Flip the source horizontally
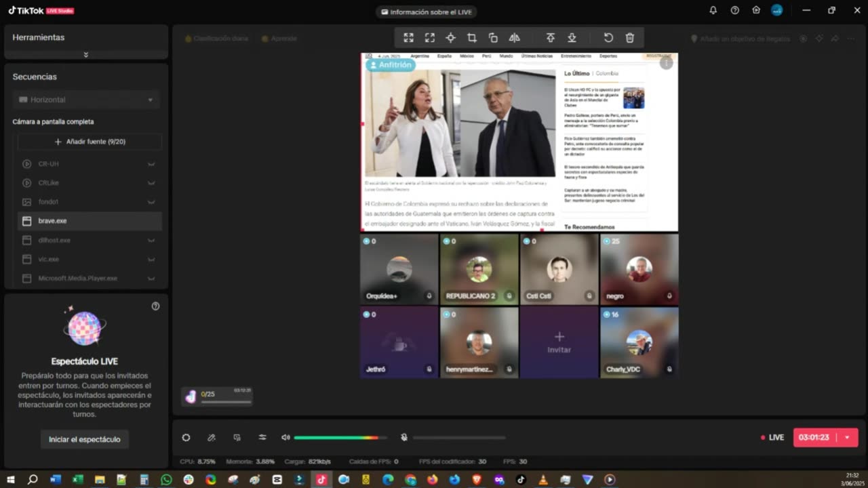Screen dimensions: 868x488 pos(514,38)
